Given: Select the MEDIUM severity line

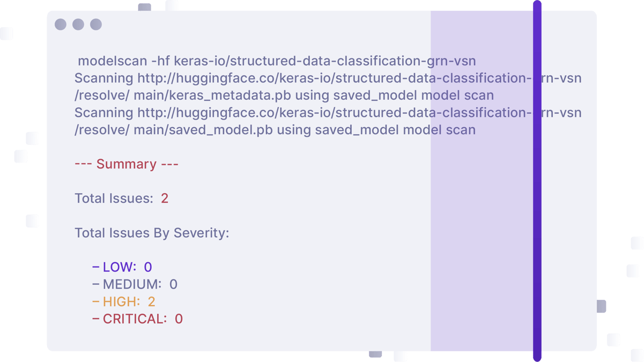Looking at the screenshot, I should (135, 284).
